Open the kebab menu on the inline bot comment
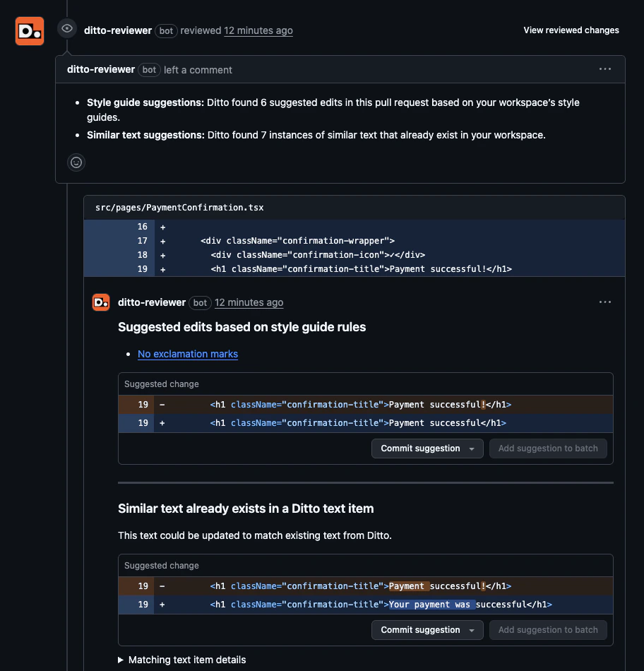Screen dimensions: 644x671 [x=604, y=302]
